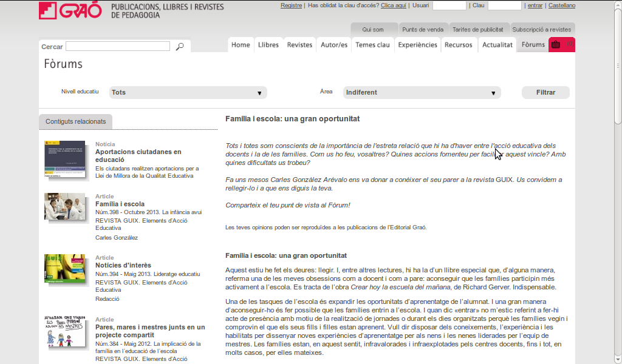Open Tarifes de publicitat page
Viewport: 622px width, 364px height.
coord(477,29)
